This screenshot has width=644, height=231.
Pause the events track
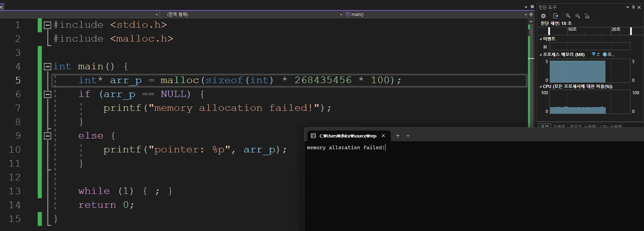pyautogui.click(x=545, y=47)
